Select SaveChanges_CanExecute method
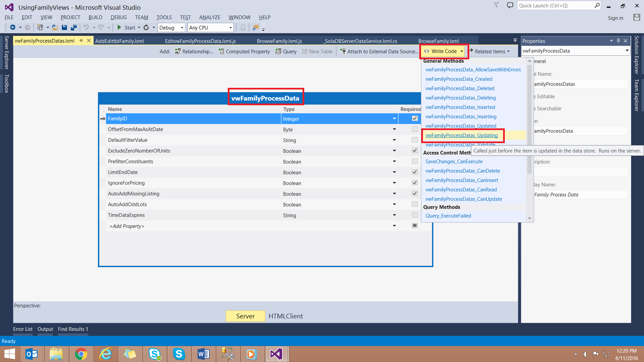The image size is (644, 362). point(454,162)
